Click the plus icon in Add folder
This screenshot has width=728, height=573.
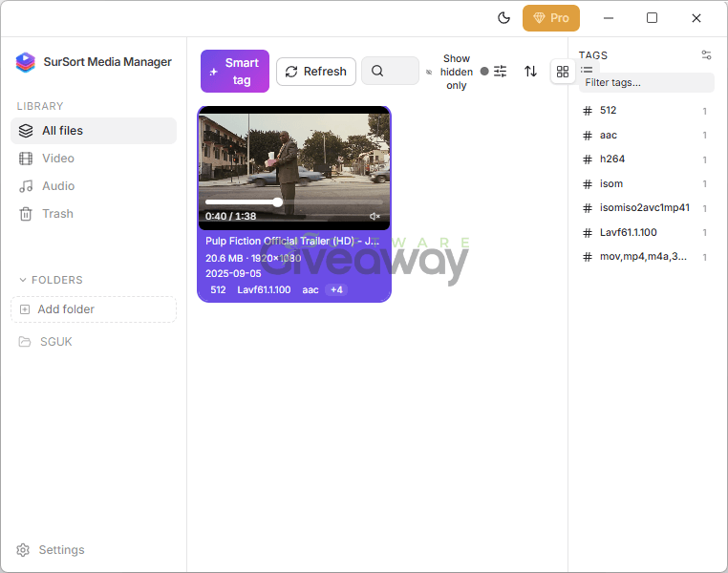tap(25, 309)
